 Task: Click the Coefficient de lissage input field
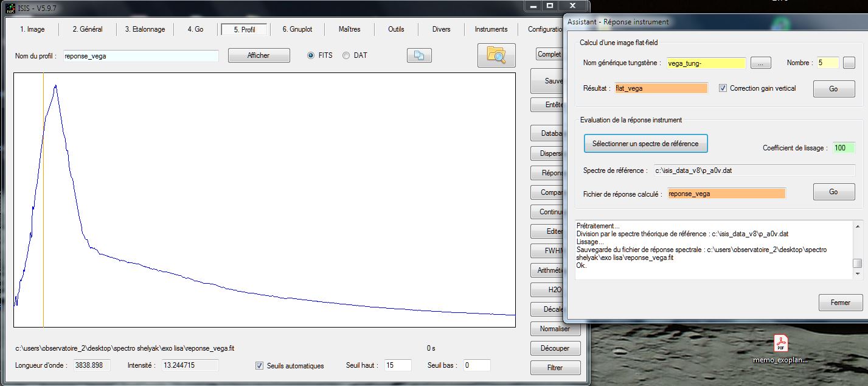[844, 148]
